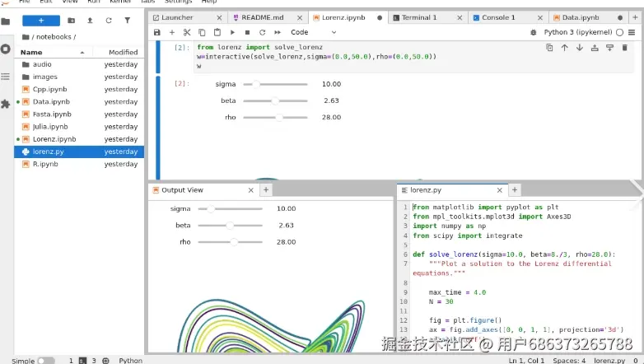
Task: Close the Terminal 1 tab
Action: point(460,17)
